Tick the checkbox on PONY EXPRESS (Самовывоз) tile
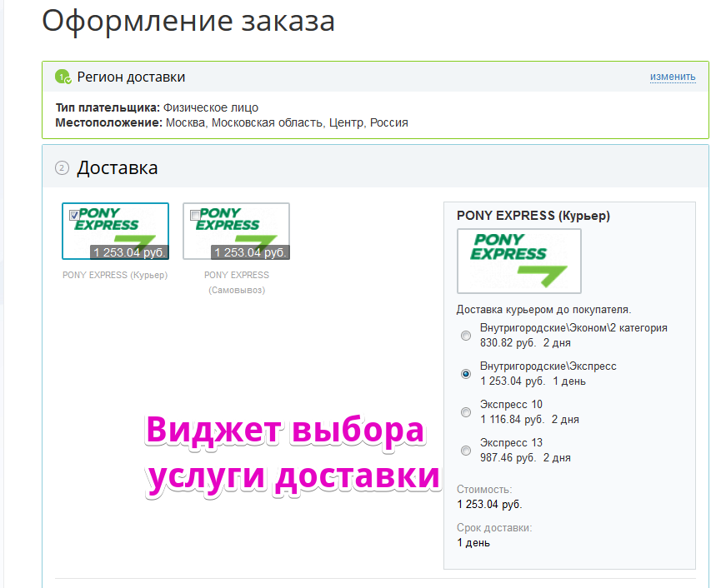 click(x=195, y=215)
